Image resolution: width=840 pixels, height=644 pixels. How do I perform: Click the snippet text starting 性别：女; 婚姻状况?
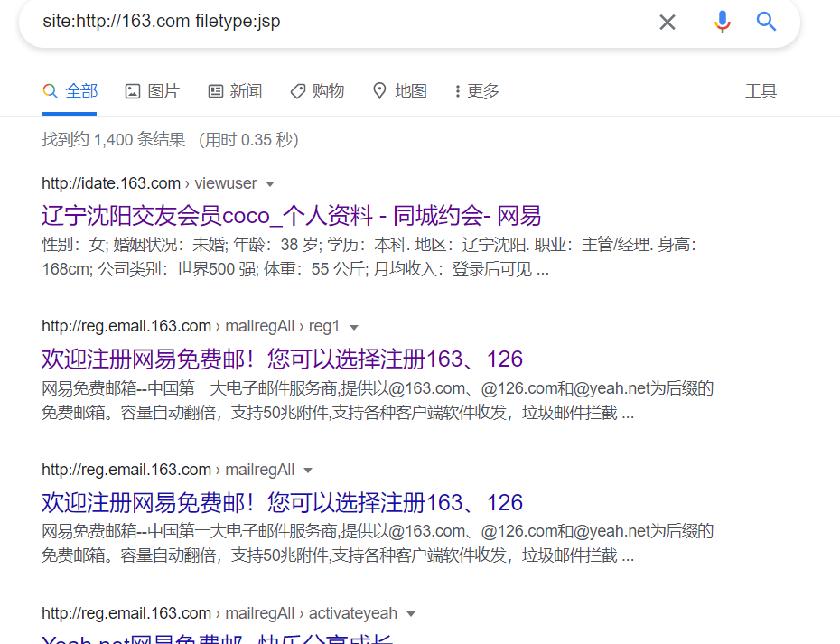[369, 257]
